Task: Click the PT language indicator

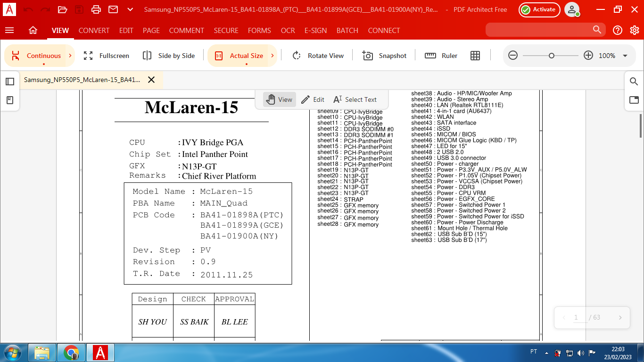Action: click(x=534, y=352)
